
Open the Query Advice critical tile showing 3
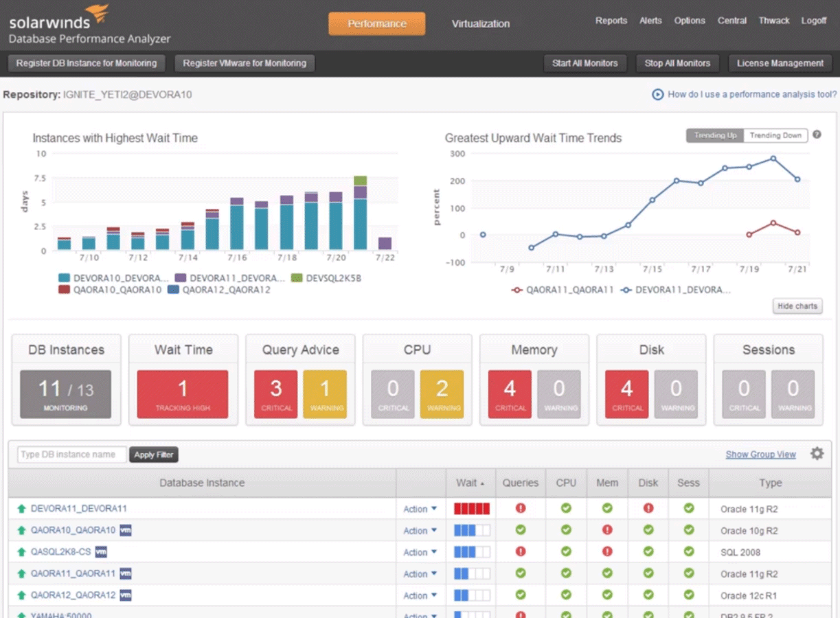(x=276, y=394)
